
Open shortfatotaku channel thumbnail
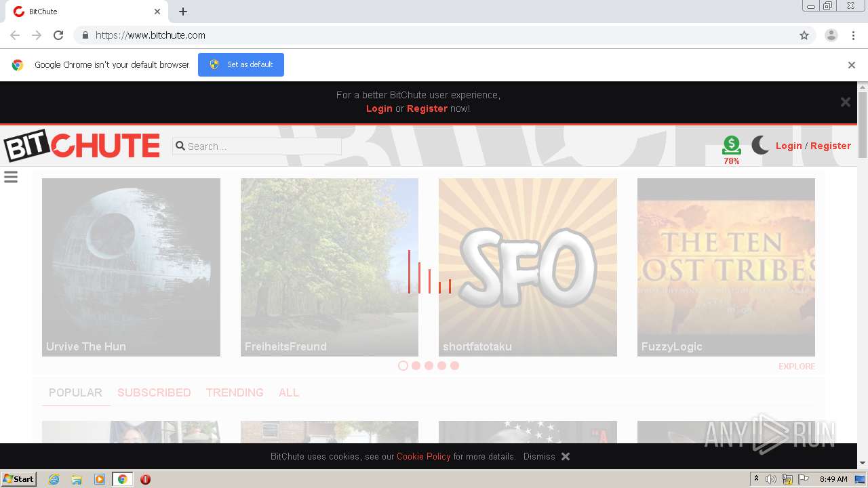[528, 267]
